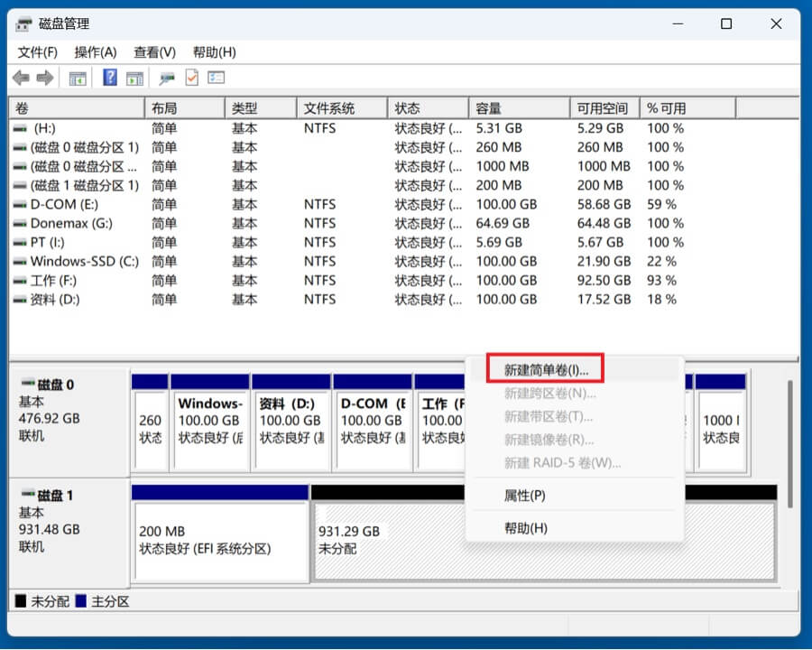Click the properties list toolbar icon
Image resolution: width=812 pixels, height=650 pixels.
coord(216,78)
